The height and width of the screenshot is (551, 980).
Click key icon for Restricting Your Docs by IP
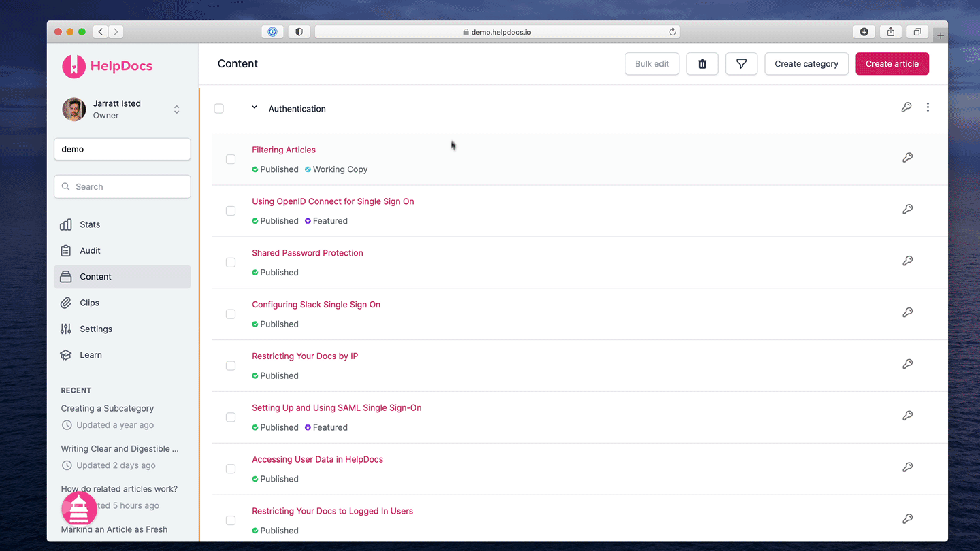[x=907, y=364]
